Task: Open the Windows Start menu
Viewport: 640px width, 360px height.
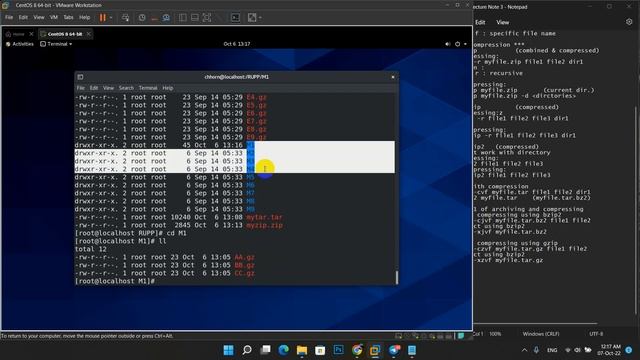Action: 229,350
